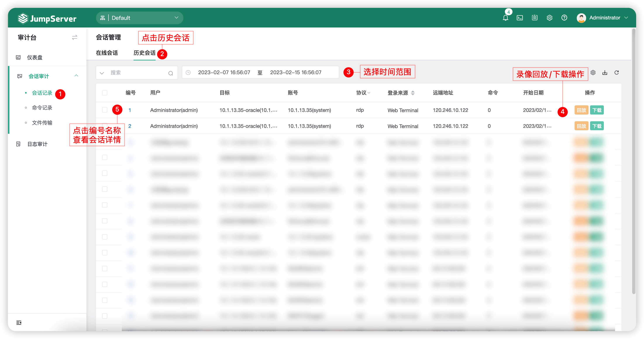Click the 下载 button for session 2
Image resolution: width=644 pixels, height=339 pixels.
pyautogui.click(x=597, y=126)
